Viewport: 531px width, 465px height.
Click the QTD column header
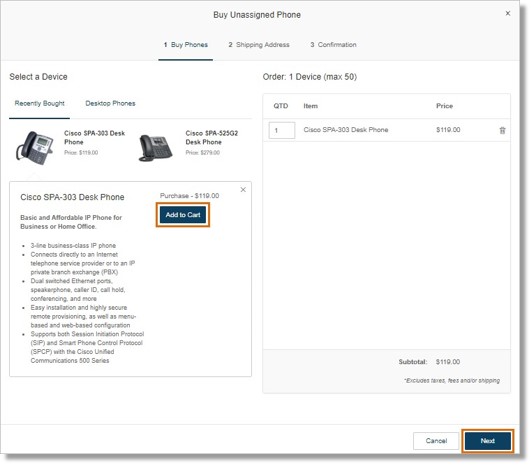coord(281,106)
